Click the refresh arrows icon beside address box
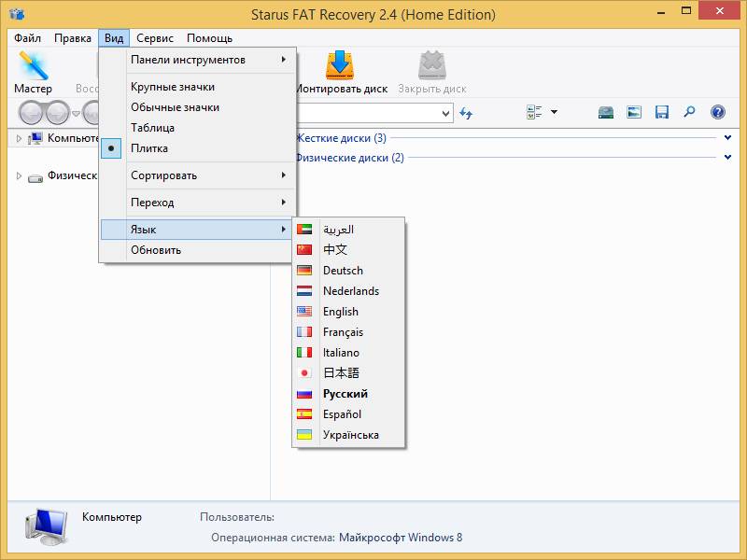747x560 pixels. pos(466,113)
